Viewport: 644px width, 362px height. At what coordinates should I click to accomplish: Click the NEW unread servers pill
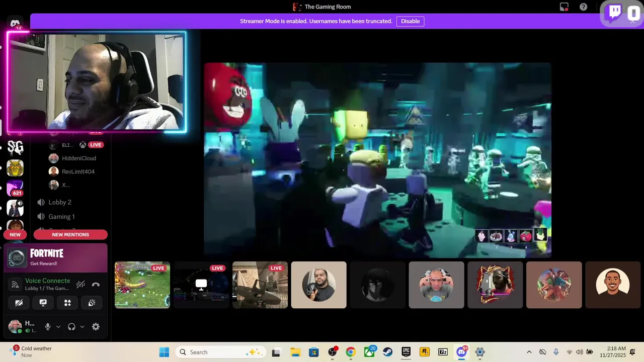coord(15,235)
